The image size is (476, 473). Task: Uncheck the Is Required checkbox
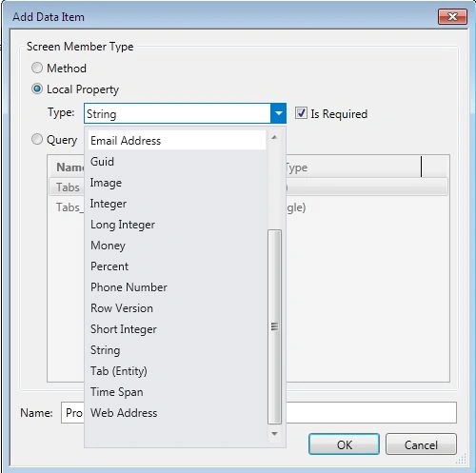pyautogui.click(x=301, y=113)
